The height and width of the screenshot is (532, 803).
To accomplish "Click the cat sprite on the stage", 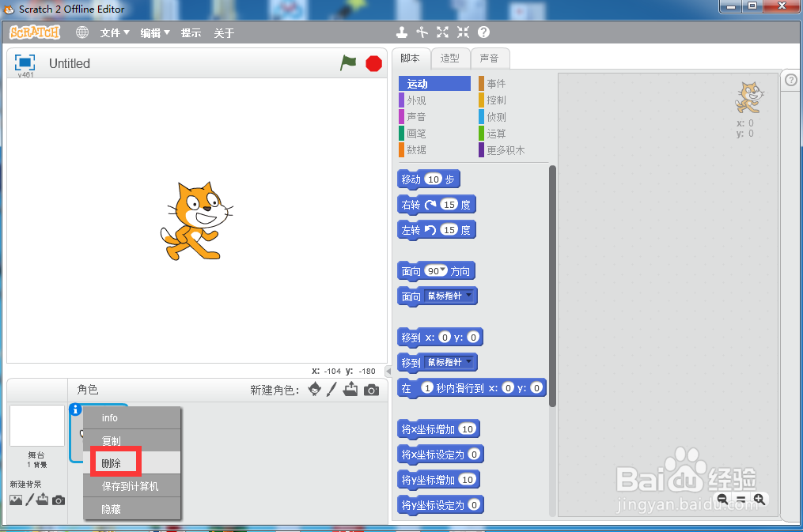I will point(197,221).
